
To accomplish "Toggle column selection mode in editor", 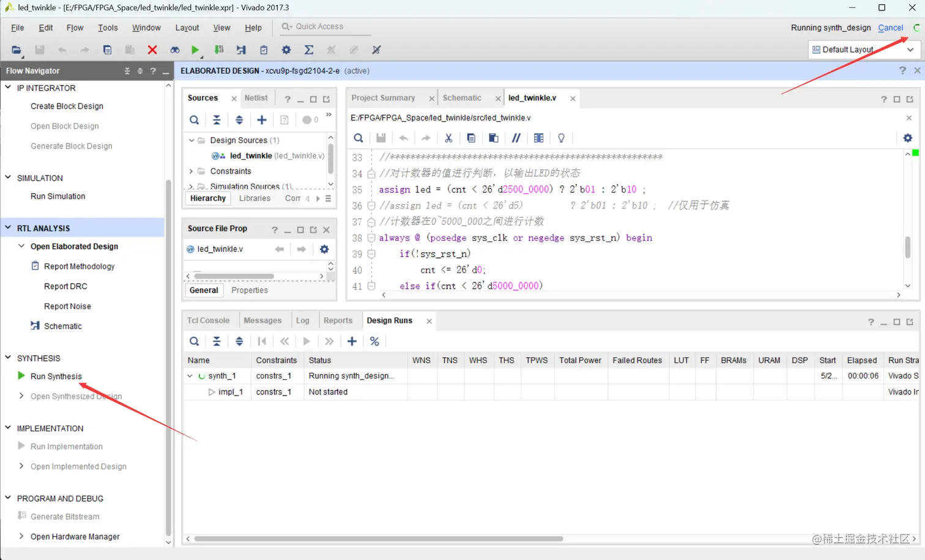I will point(538,138).
